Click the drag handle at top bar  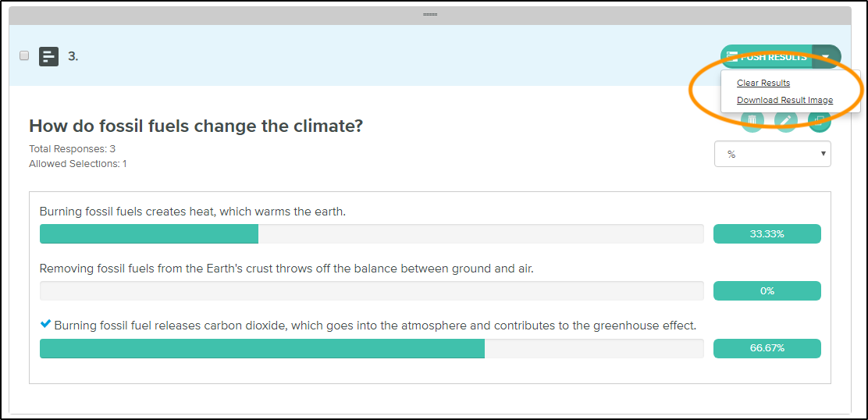[430, 14]
